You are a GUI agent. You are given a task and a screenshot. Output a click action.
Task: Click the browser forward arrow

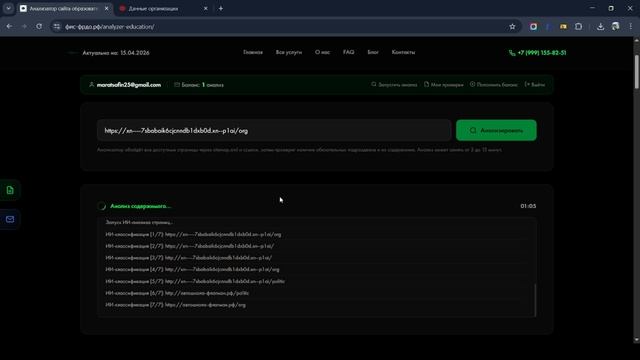[x=24, y=27]
